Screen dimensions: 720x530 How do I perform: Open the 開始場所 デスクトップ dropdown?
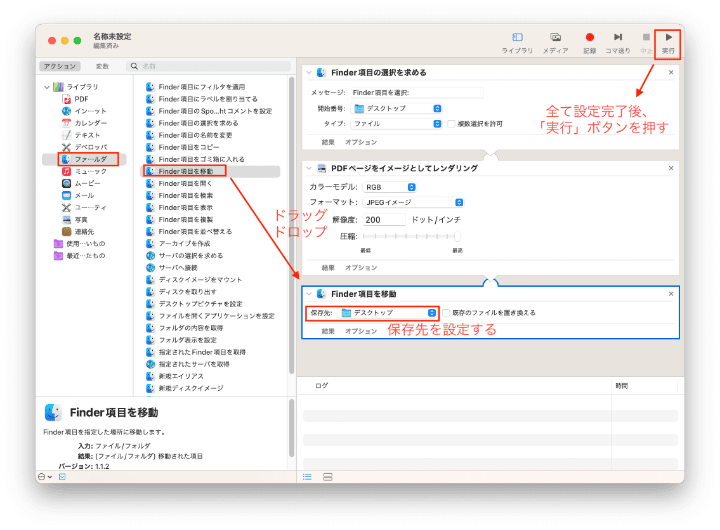(x=396, y=108)
